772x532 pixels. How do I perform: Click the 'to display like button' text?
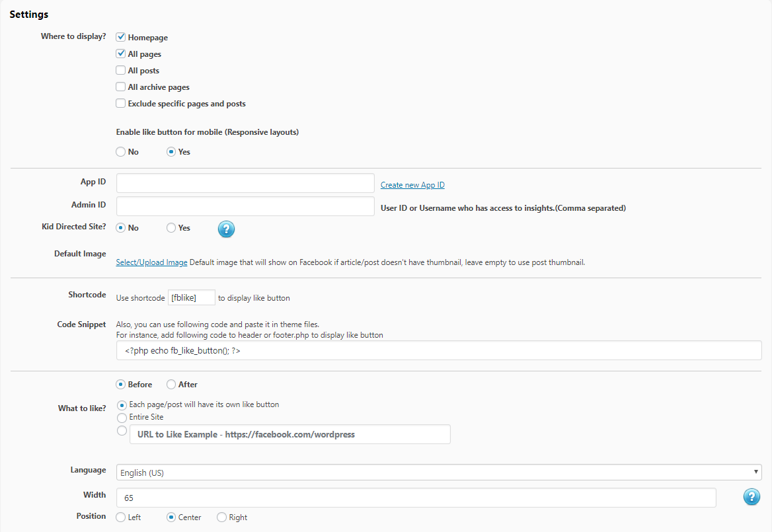click(254, 298)
